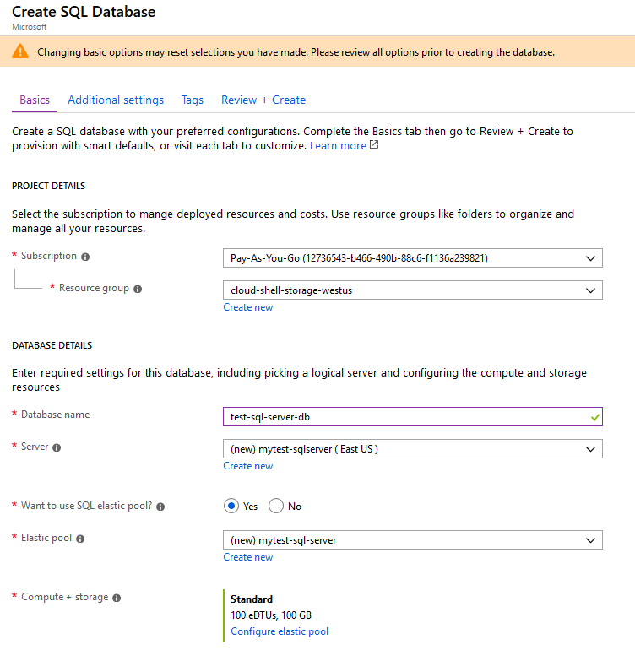This screenshot has height=672, width=635.
Task: Open the Resource group dropdown
Action: pyautogui.click(x=412, y=290)
